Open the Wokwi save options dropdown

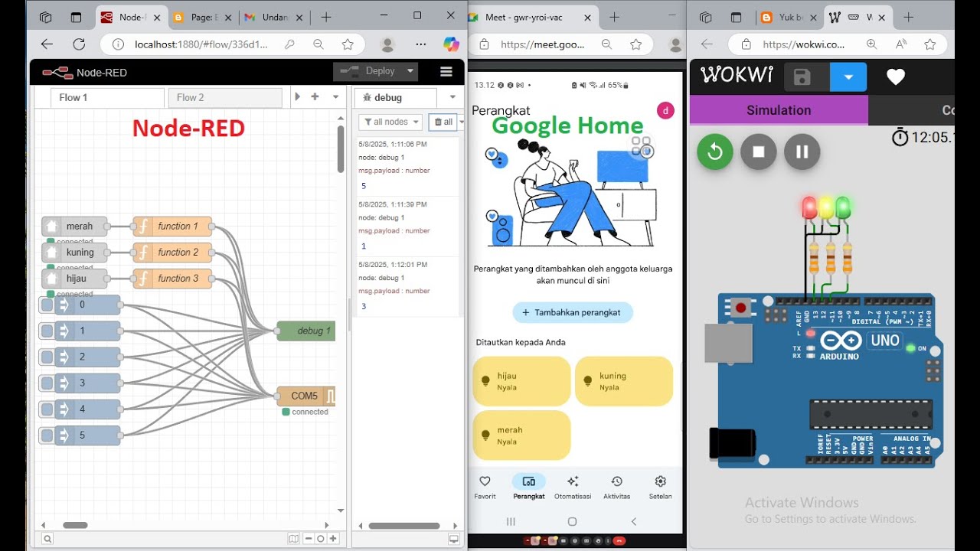point(848,77)
